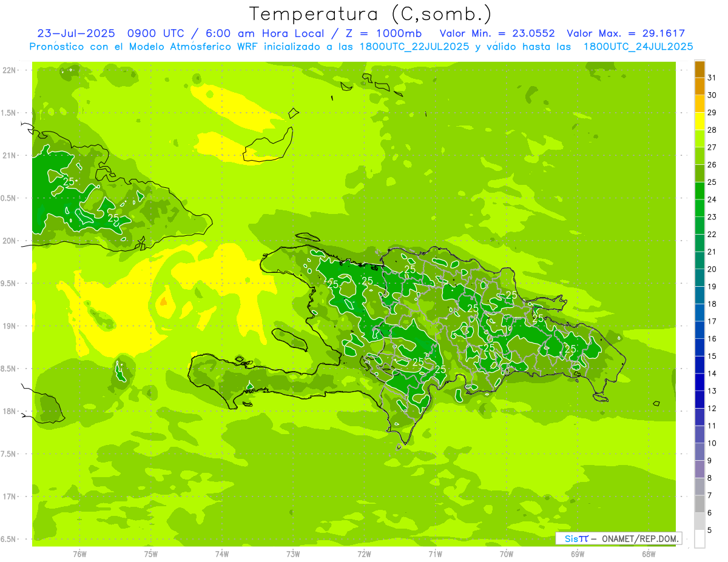Click the '76W' longitude axis label
The width and height of the screenshot is (728, 562).
tap(79, 554)
